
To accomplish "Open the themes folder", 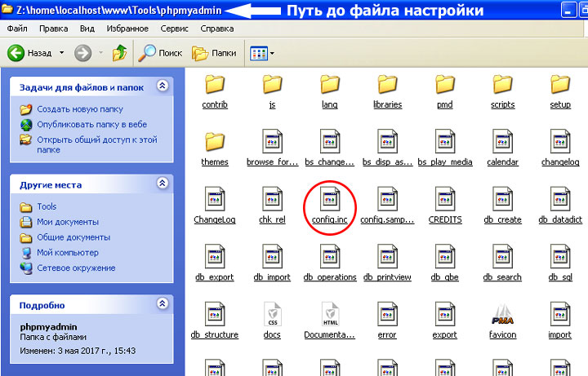I will tap(215, 149).
